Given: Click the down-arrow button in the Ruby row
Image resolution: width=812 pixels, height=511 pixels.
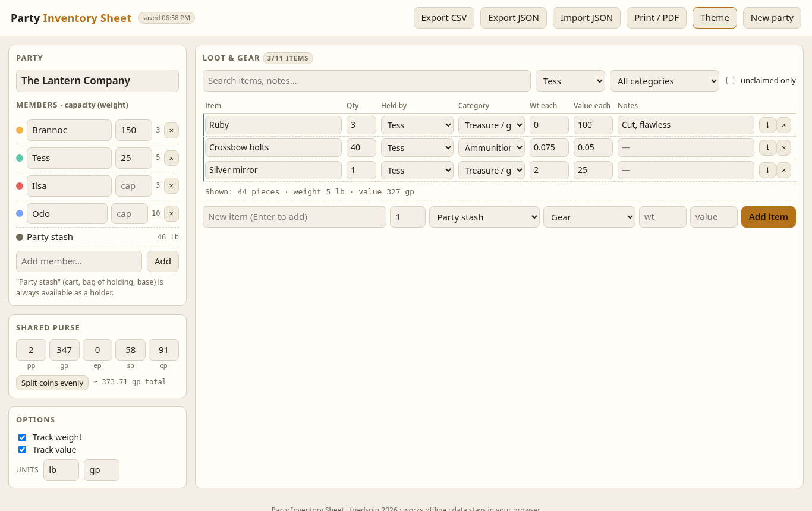Looking at the screenshot, I should click(x=767, y=125).
